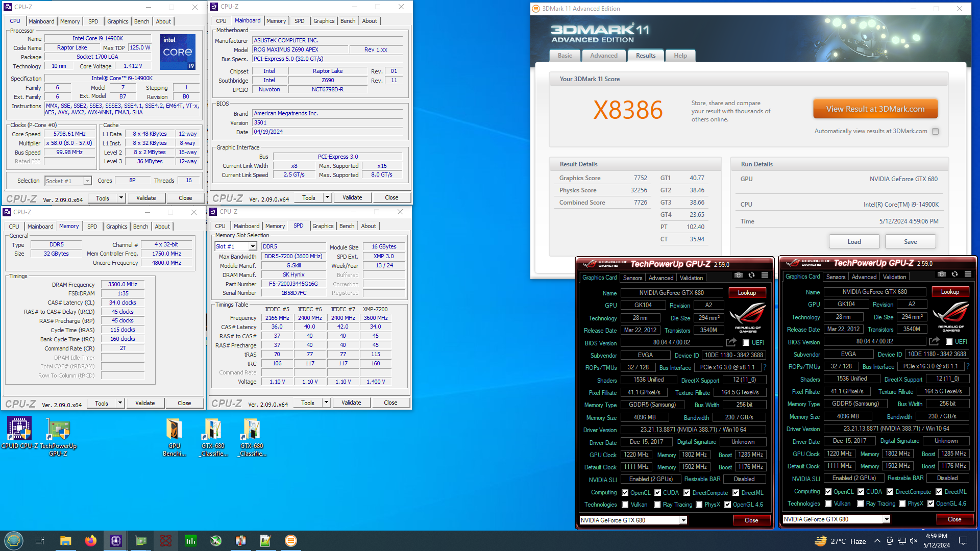Open notification center icon

tap(963, 541)
